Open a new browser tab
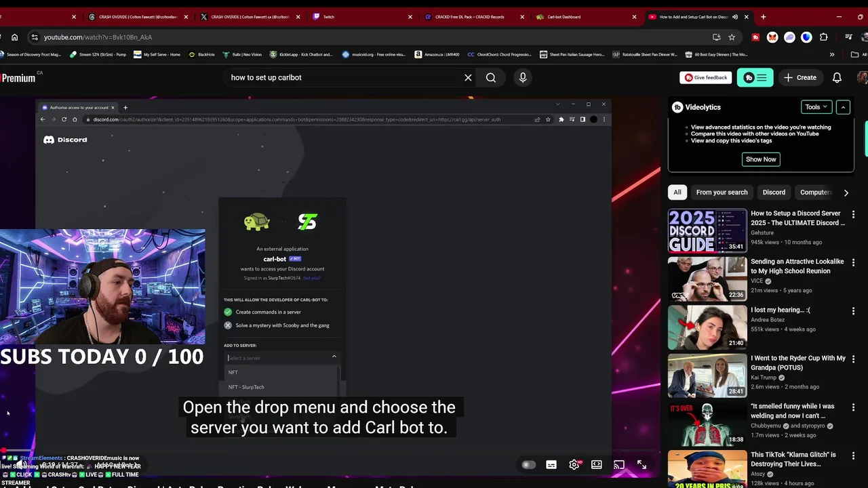This screenshot has width=868, height=488. coord(763,17)
